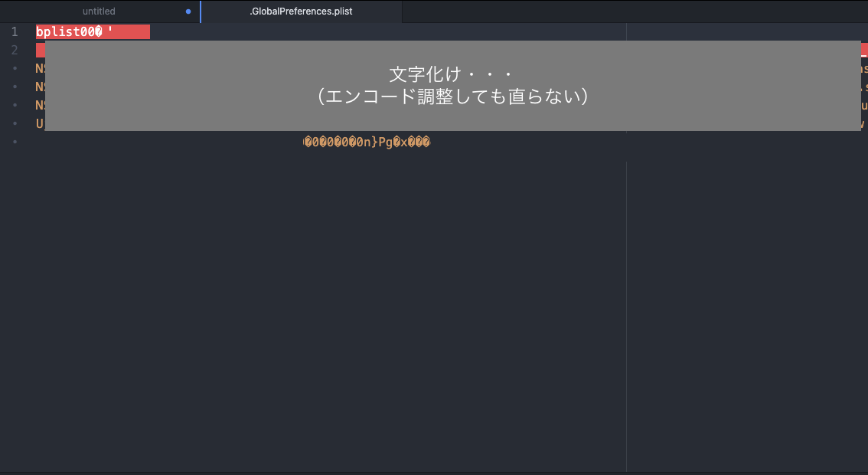Switch to the untitled tab
The width and height of the screenshot is (868, 475).
tap(99, 11)
